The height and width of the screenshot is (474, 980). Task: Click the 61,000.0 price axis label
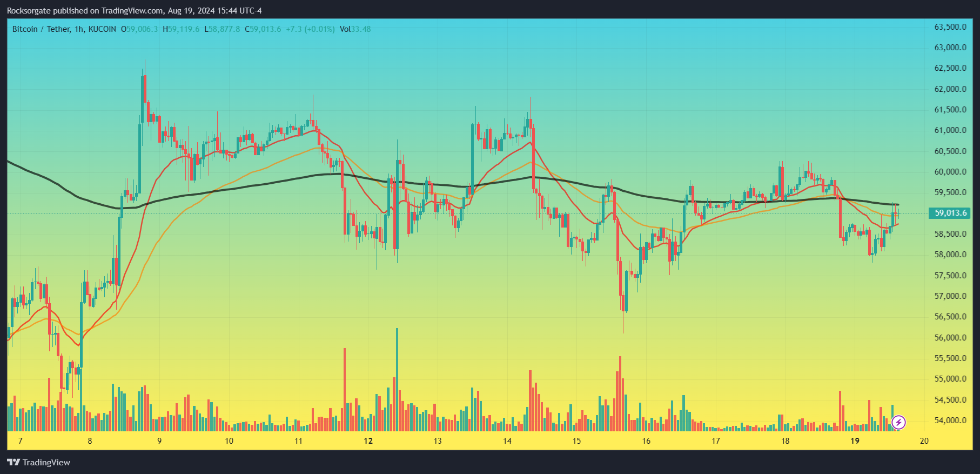(950, 130)
